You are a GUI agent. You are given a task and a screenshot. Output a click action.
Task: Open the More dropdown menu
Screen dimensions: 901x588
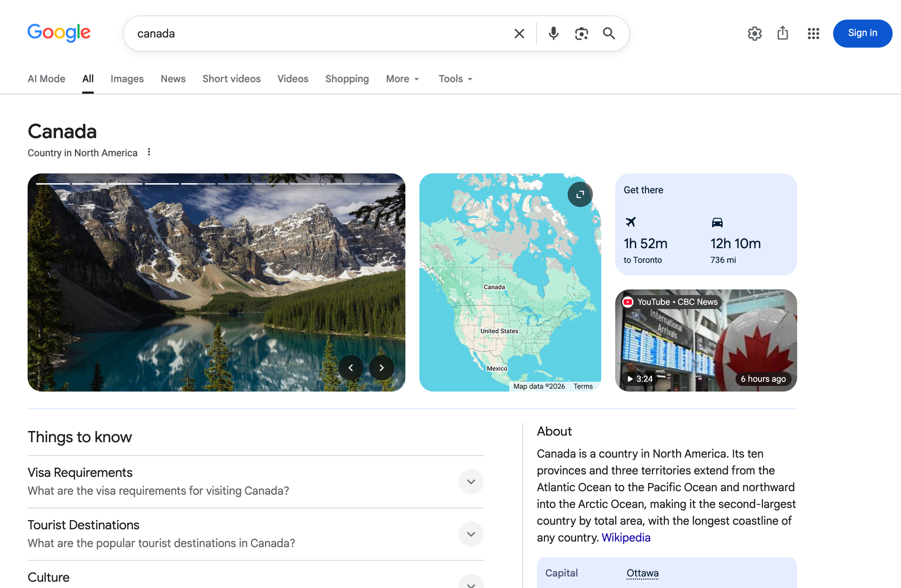click(x=403, y=79)
